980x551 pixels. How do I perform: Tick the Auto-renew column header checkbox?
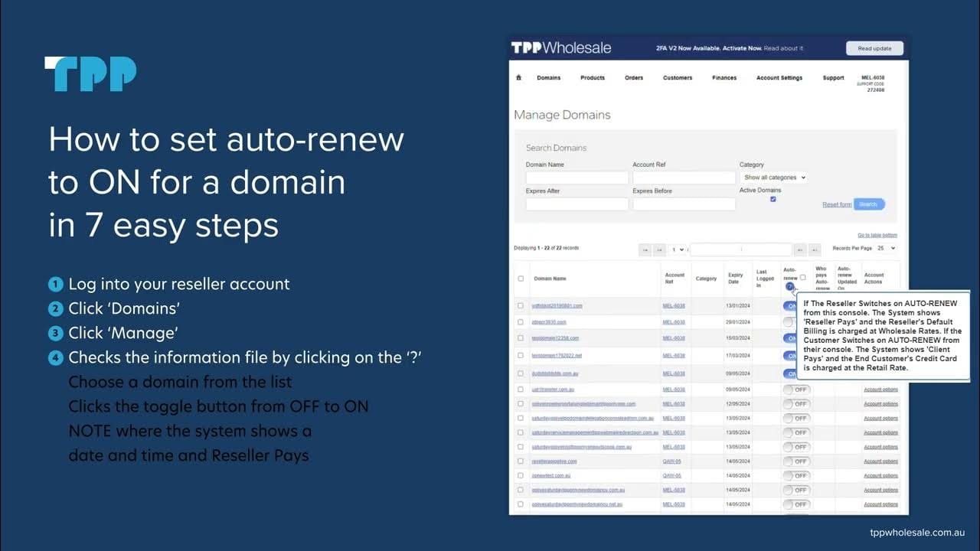802,277
